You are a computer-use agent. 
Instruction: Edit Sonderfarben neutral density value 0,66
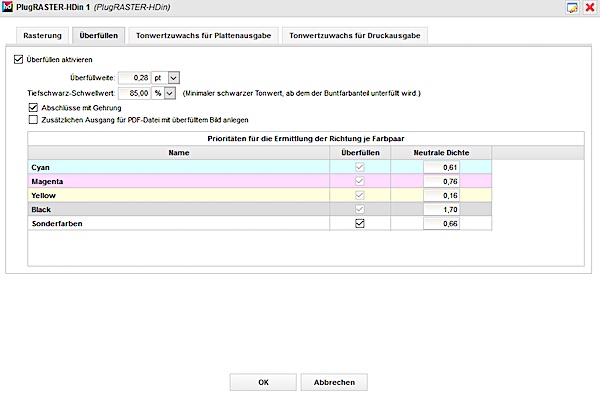pyautogui.click(x=441, y=224)
